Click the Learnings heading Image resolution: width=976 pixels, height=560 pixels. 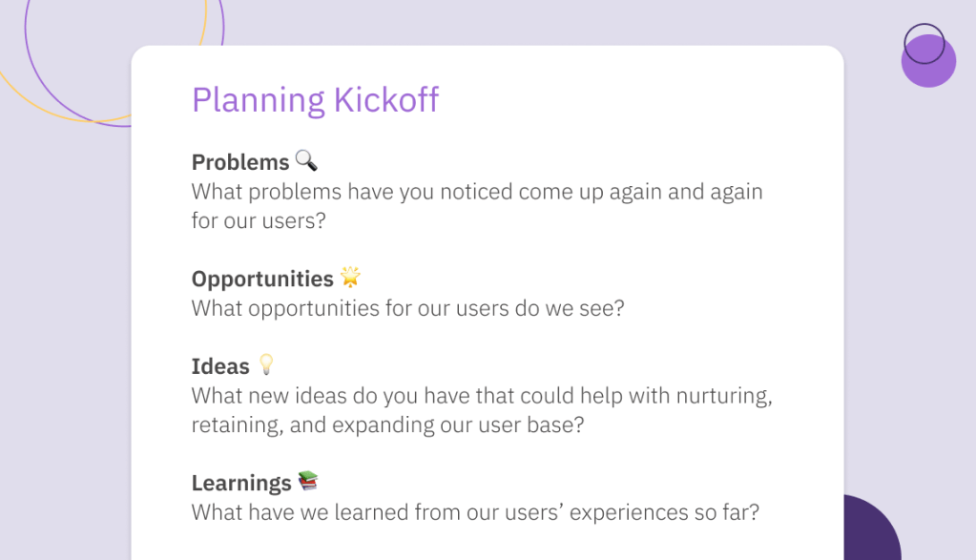pyautogui.click(x=241, y=483)
